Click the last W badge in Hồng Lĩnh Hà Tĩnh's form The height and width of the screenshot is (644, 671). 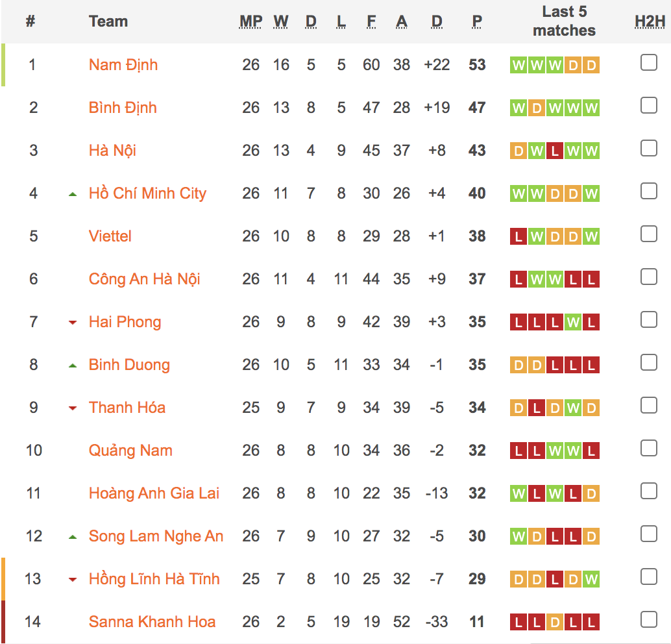pyautogui.click(x=591, y=578)
